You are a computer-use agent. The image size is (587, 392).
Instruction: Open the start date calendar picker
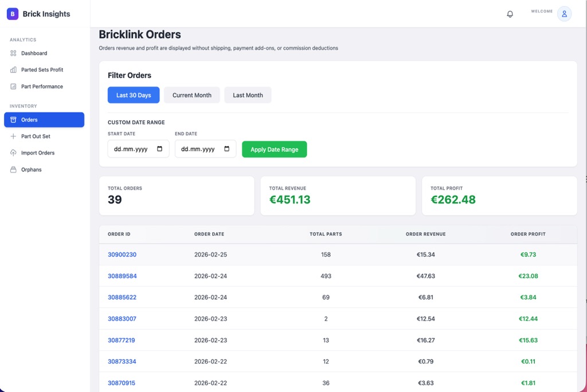click(159, 149)
